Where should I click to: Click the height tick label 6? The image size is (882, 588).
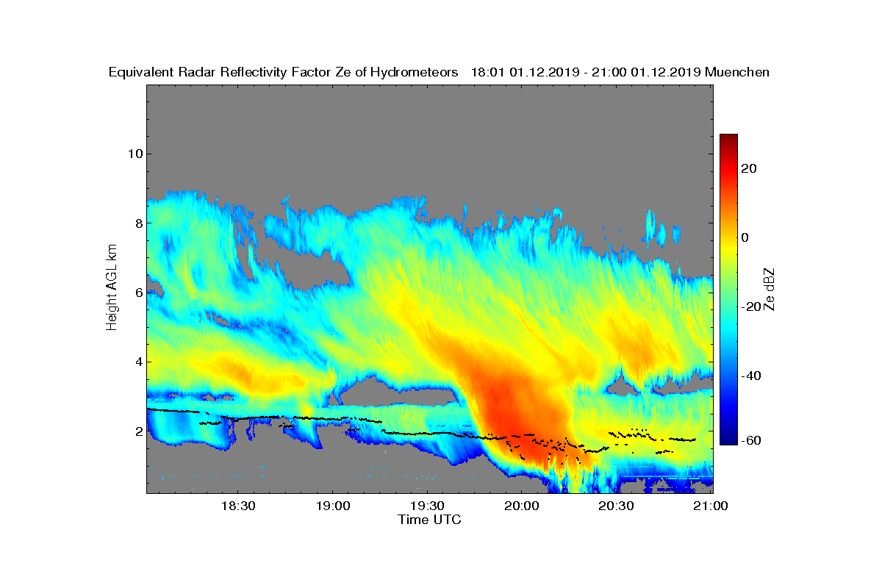point(137,293)
